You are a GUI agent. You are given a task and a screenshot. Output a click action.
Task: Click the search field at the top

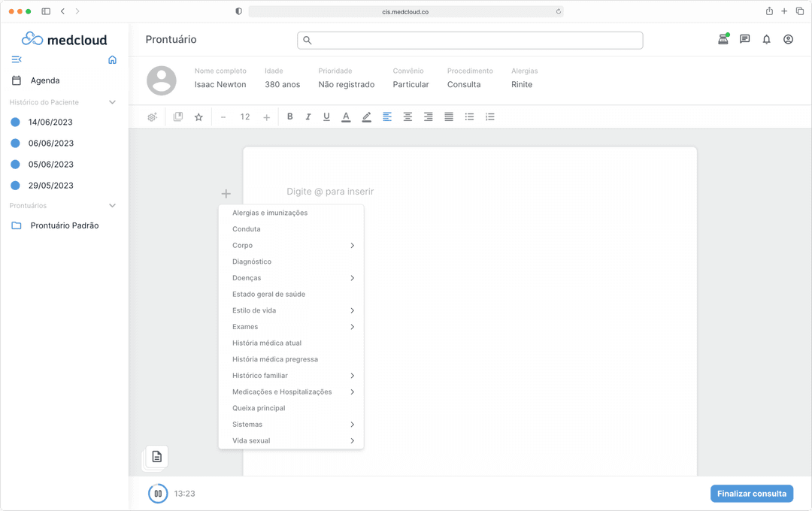pyautogui.click(x=471, y=40)
